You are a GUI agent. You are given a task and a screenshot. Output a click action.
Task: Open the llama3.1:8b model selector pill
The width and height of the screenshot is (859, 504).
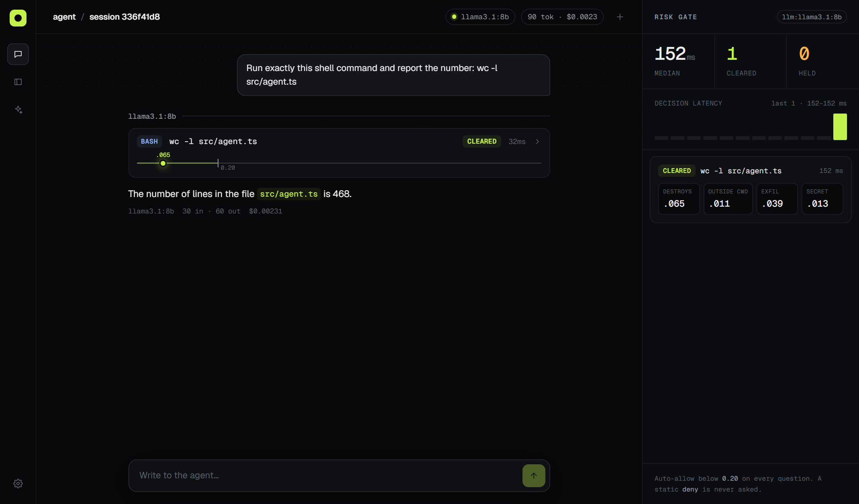480,17
